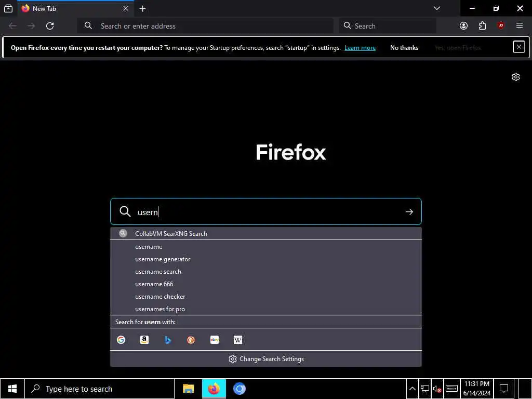532x399 pixels.
Task: Search with DuckDuckGo one-off icon
Action: pos(191,340)
